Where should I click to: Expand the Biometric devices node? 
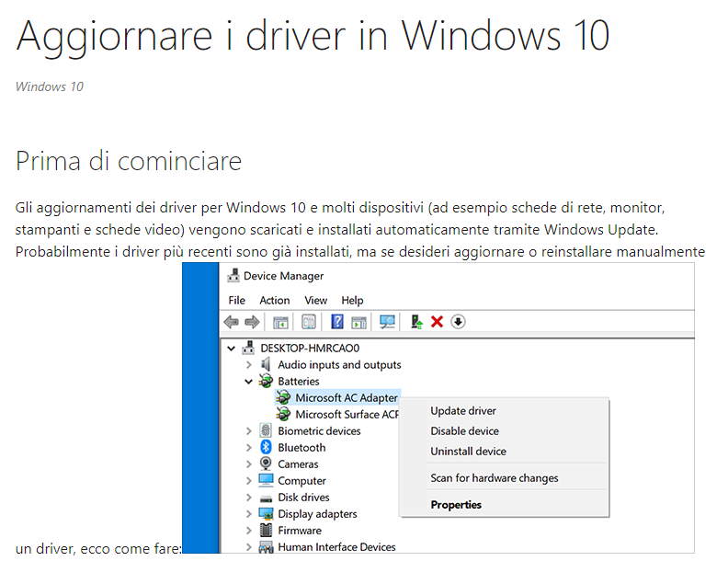click(x=249, y=431)
